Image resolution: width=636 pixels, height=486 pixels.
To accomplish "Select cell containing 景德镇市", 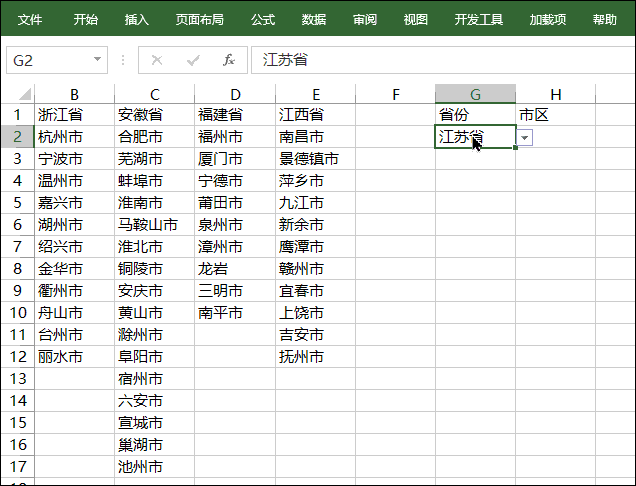I will coord(316,159).
